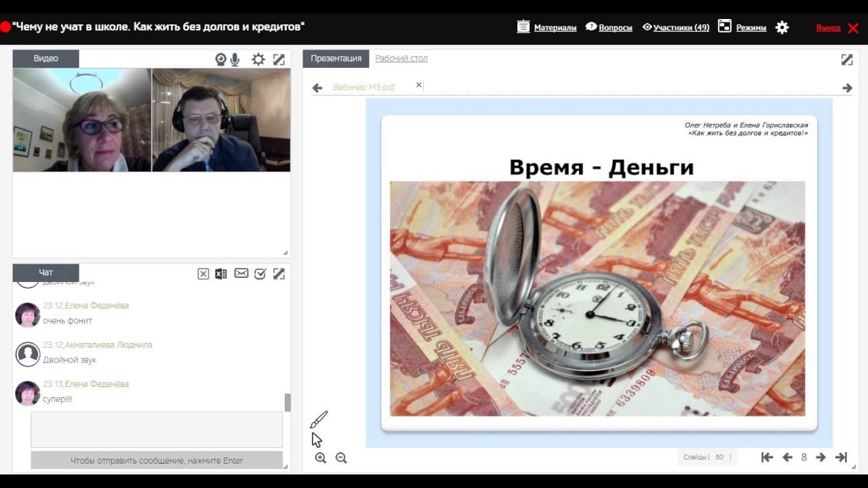Click the red recording indicator dot

click(5, 28)
